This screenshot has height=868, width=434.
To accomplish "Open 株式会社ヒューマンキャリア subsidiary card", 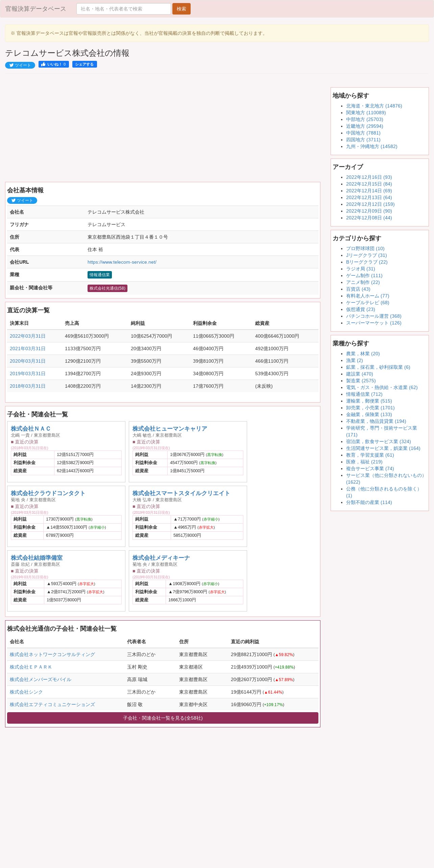I will (170, 429).
